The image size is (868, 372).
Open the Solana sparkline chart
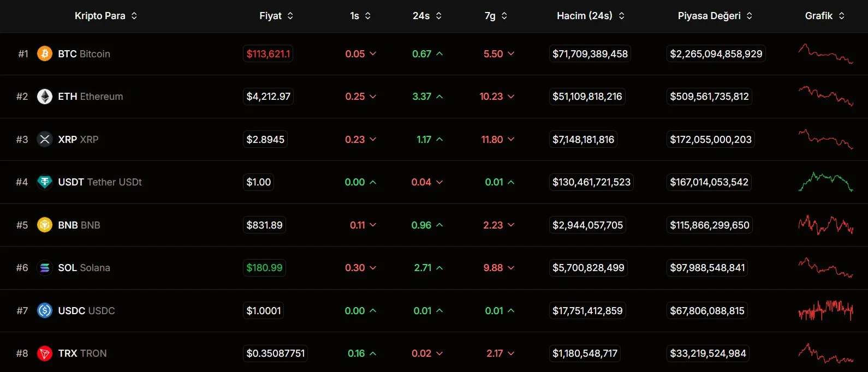[825, 267]
